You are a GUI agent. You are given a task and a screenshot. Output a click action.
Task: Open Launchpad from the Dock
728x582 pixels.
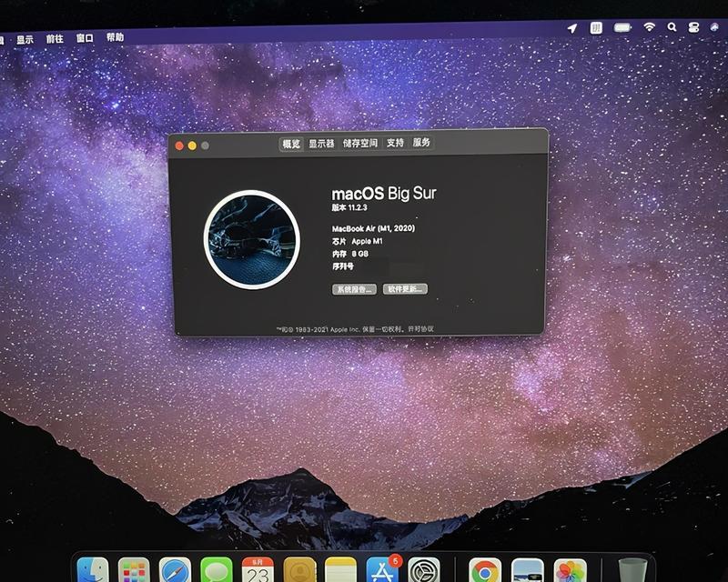click(x=134, y=570)
